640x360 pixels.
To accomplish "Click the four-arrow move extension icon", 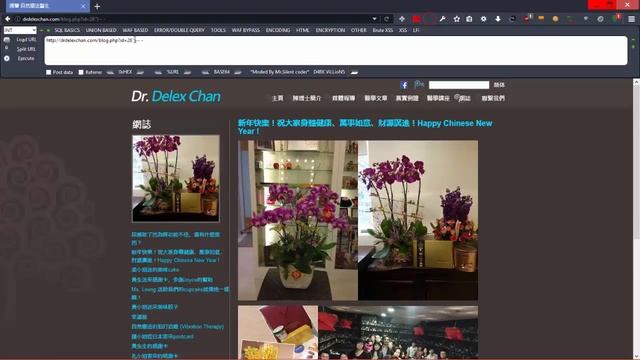I will coord(402,19).
